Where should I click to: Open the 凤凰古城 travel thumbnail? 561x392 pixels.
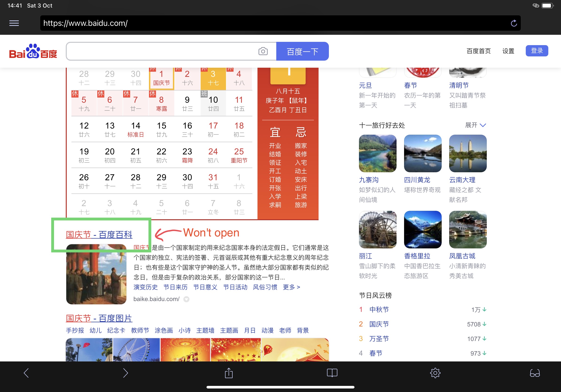[x=468, y=229]
